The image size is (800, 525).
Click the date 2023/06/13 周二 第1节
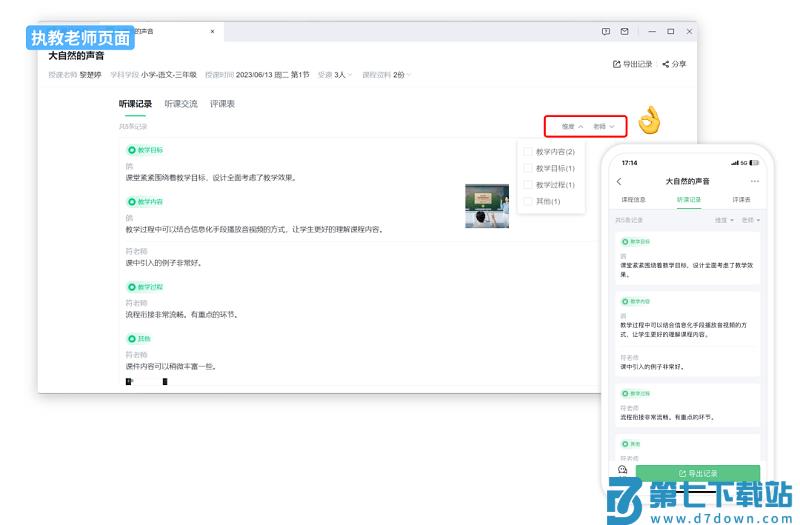(272, 75)
